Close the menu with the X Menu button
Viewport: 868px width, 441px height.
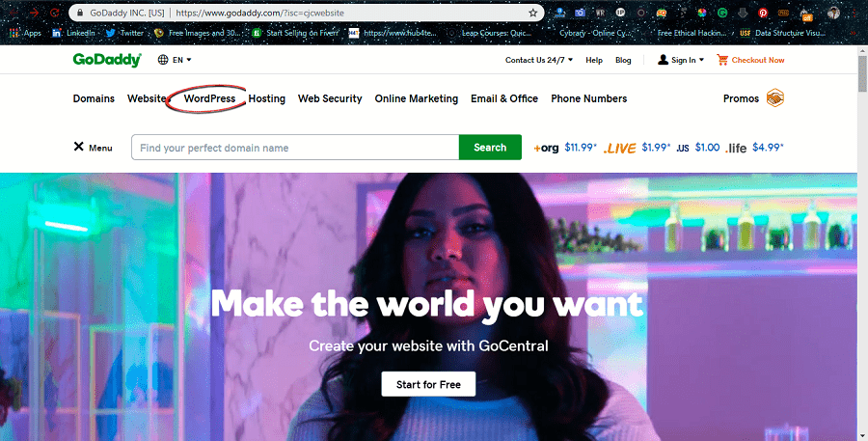[93, 147]
